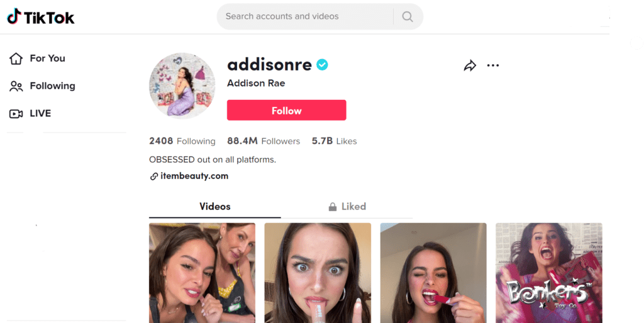Open the three-dot more options menu
This screenshot has width=644, height=323.
493,65
